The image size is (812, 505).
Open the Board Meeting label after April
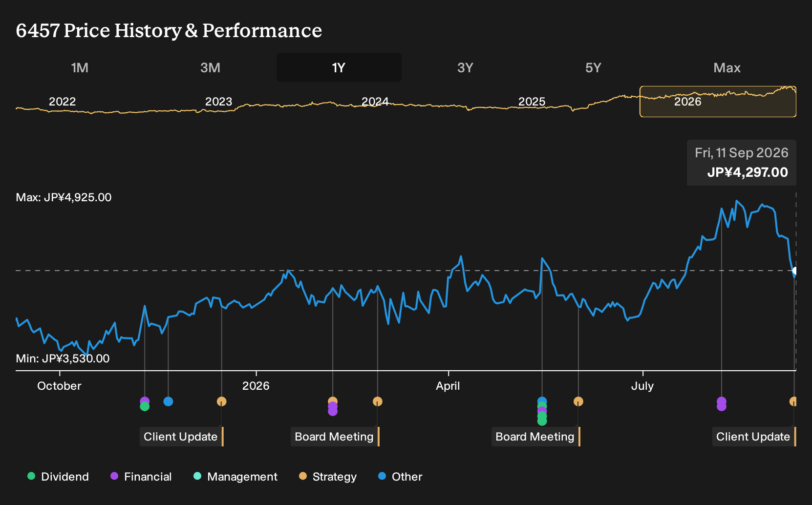point(536,437)
